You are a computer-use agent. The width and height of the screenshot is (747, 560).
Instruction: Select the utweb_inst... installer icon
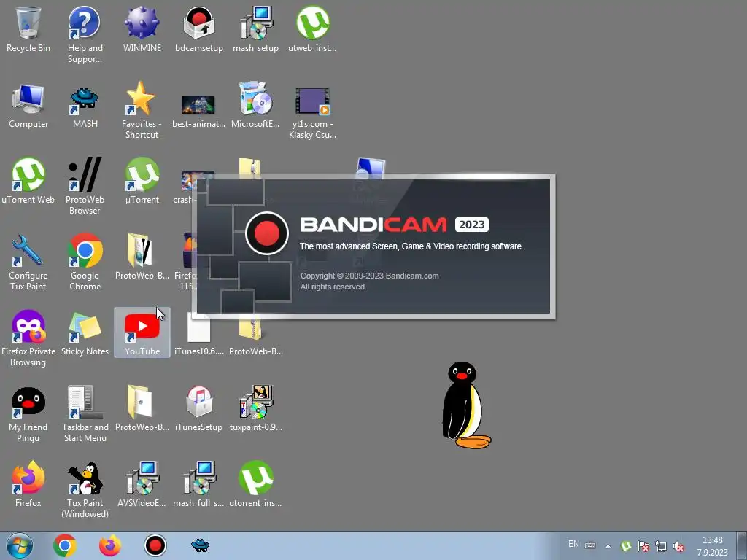(312, 29)
